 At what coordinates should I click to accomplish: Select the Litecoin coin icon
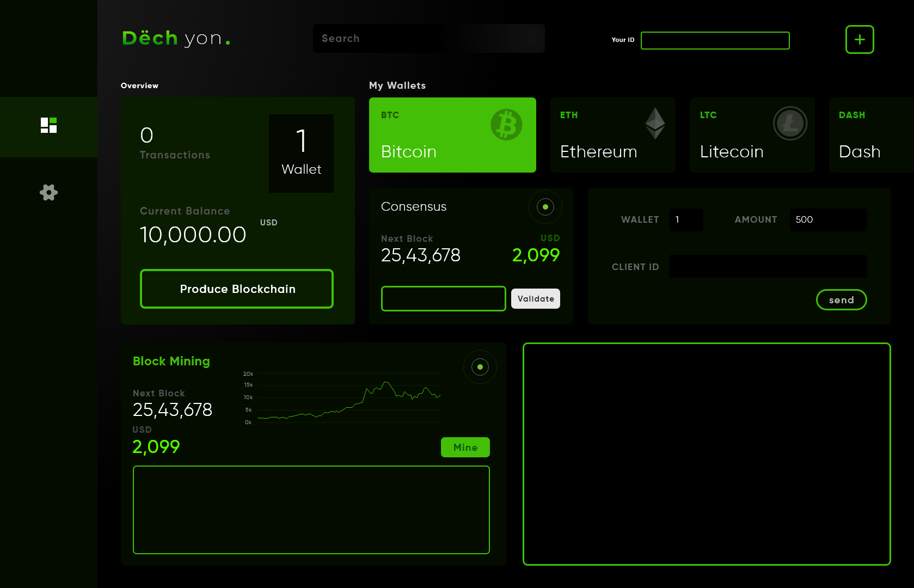pos(790,124)
